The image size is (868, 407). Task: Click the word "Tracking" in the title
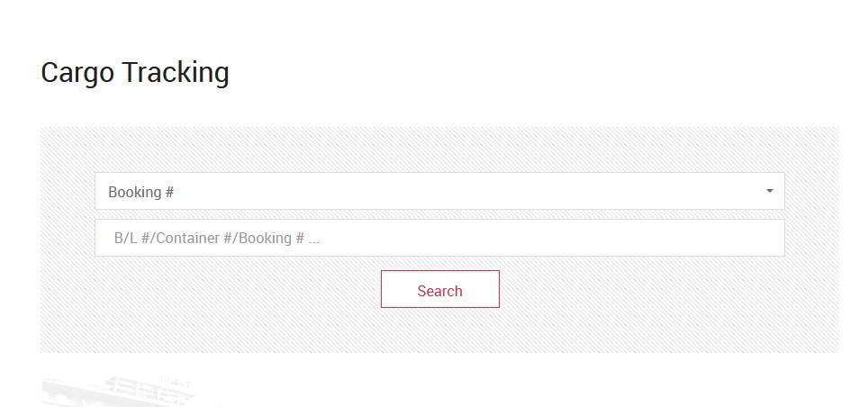point(176,73)
